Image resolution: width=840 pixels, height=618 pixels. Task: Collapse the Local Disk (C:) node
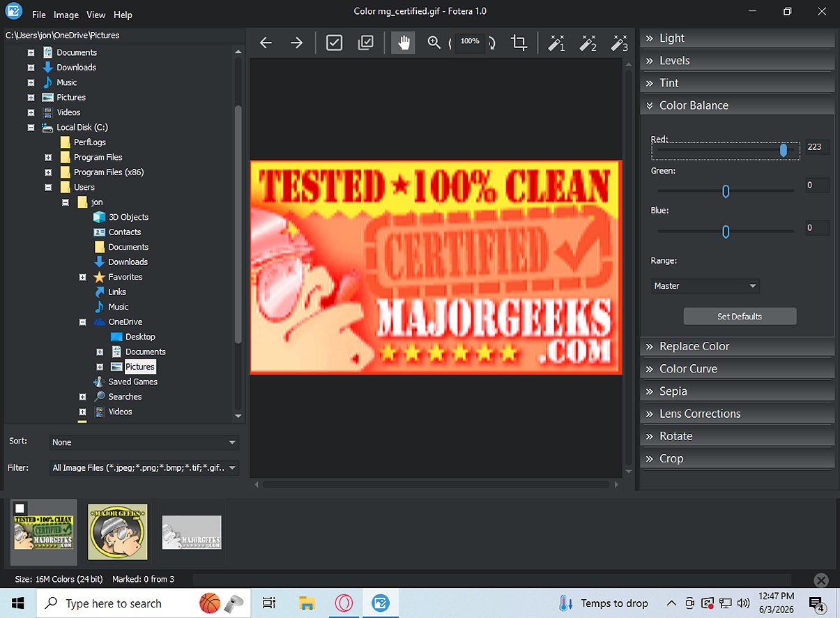[31, 128]
